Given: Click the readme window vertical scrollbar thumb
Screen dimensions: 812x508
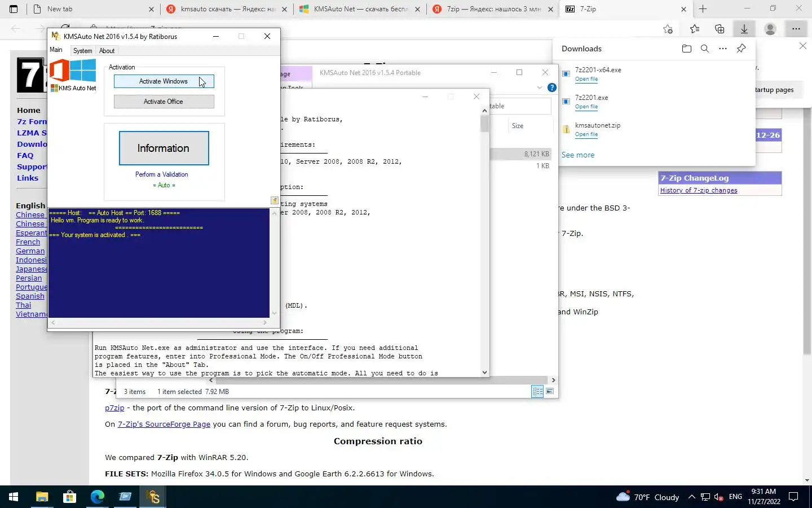Looking at the screenshot, I should [484, 124].
